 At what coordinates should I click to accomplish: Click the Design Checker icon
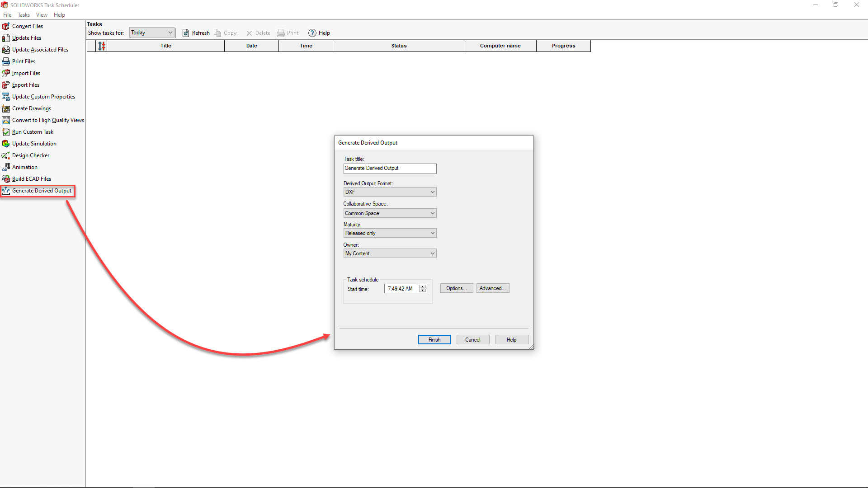coord(6,155)
